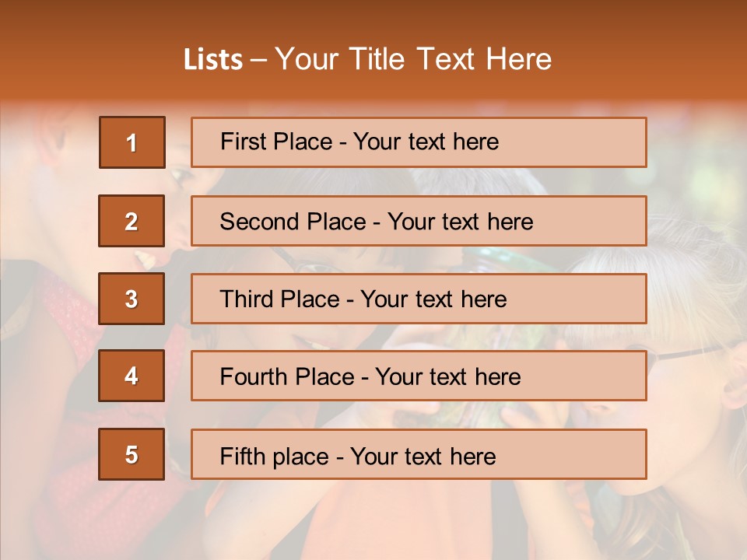Click the bold word Lists in title
This screenshot has width=747, height=560.
pos(213,60)
